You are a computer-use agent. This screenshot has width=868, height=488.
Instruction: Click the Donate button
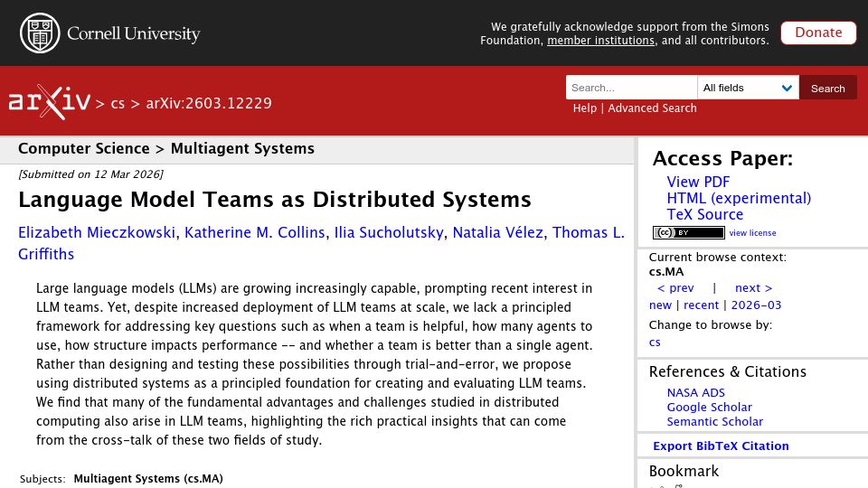[x=818, y=33]
